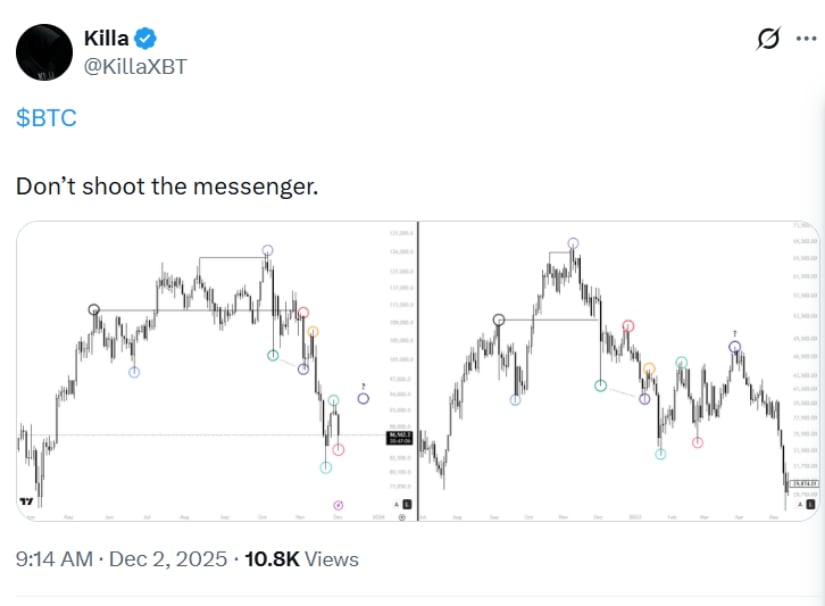Viewport: 825px width, 606px height.
Task: Click the orange circle marker on left chart
Action: tap(314, 332)
